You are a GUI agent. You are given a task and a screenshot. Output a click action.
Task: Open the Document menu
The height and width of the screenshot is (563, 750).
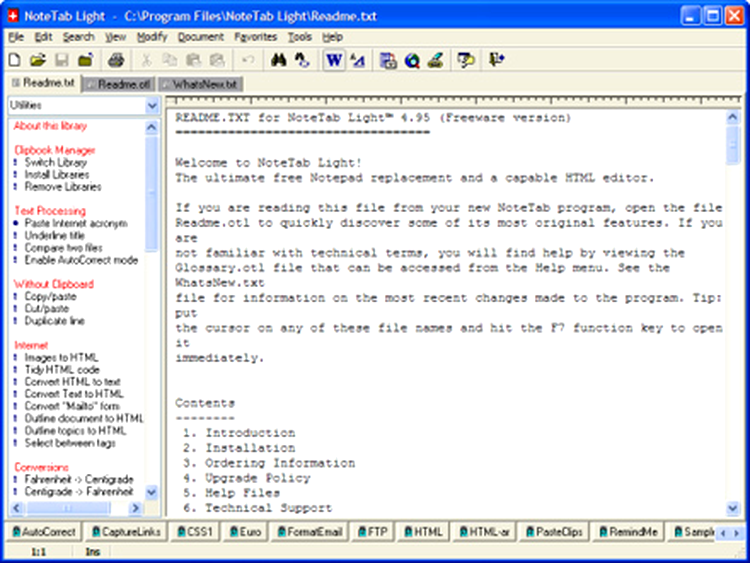pyautogui.click(x=200, y=37)
